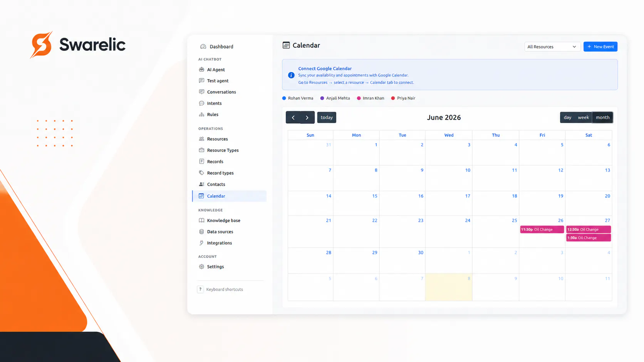
Task: Open Data sources in the sidebar
Action: pyautogui.click(x=220, y=232)
